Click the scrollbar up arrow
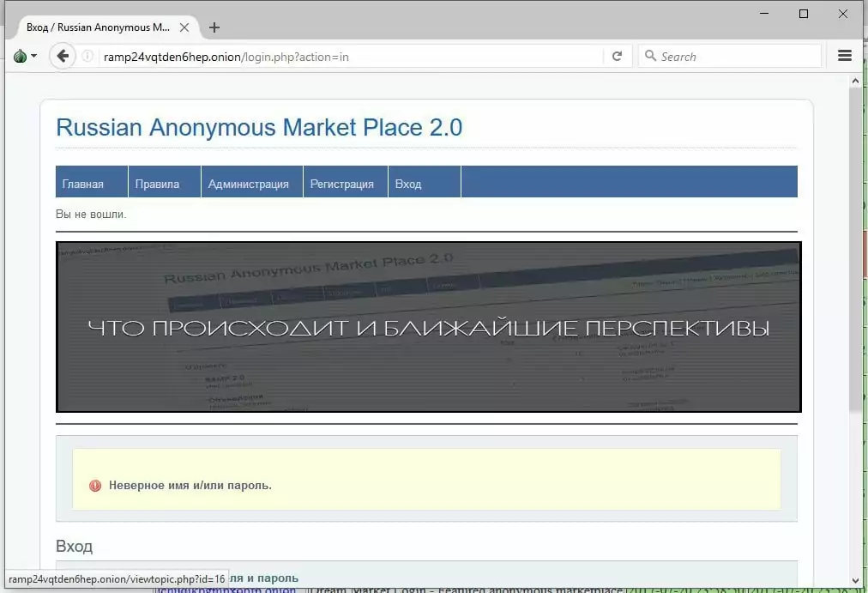This screenshot has height=593, width=868. [x=855, y=81]
